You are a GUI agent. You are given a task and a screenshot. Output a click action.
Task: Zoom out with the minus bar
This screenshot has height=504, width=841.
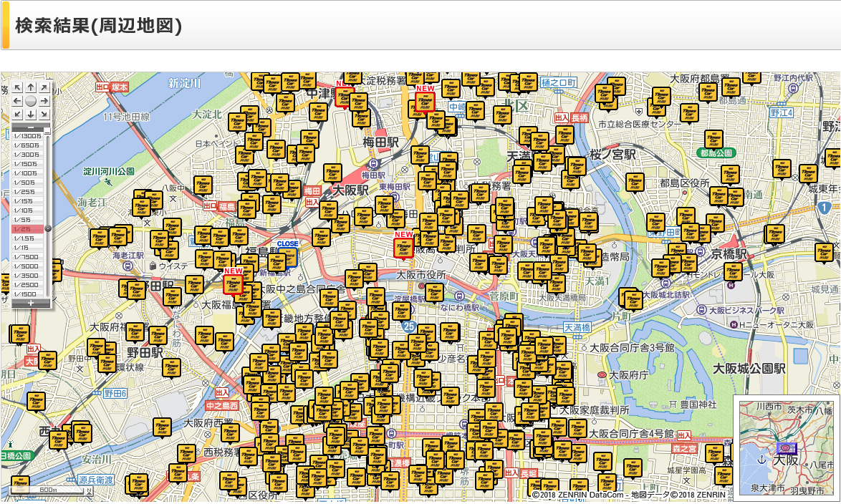tap(31, 127)
